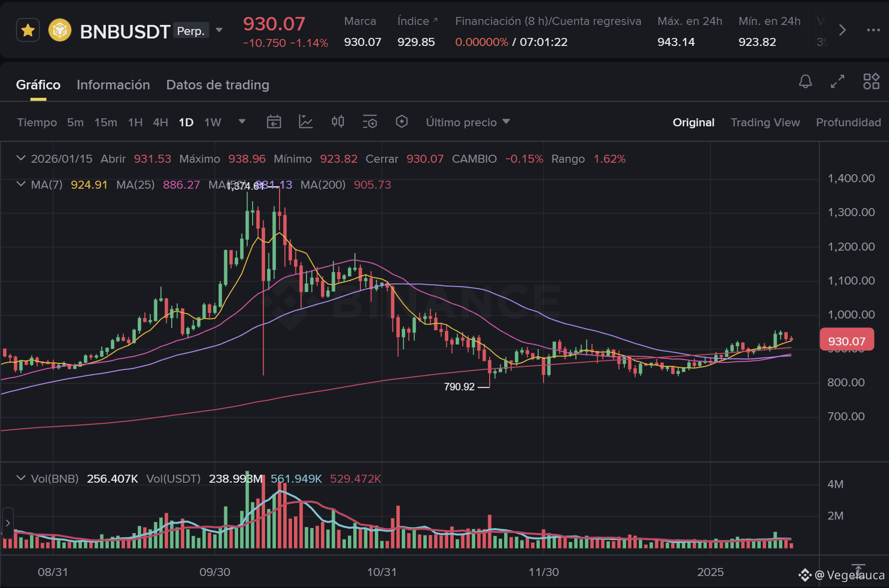Show more market stats with right arrow
Viewport: 889px width, 588px height.
843,30
